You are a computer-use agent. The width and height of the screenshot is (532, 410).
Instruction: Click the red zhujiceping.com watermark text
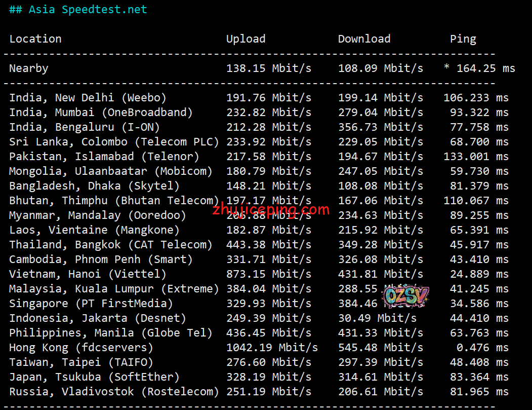click(x=270, y=209)
